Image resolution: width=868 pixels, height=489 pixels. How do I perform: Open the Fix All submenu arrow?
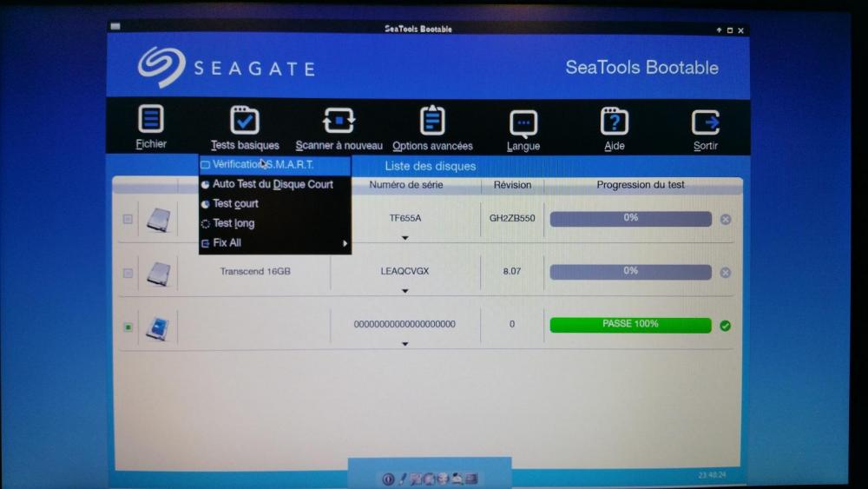tap(345, 243)
